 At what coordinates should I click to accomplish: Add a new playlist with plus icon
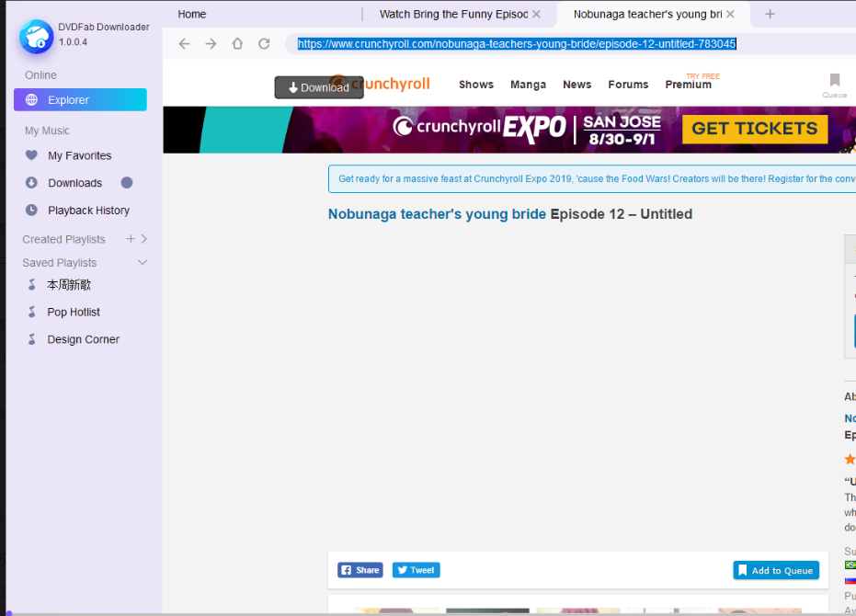pyautogui.click(x=131, y=239)
